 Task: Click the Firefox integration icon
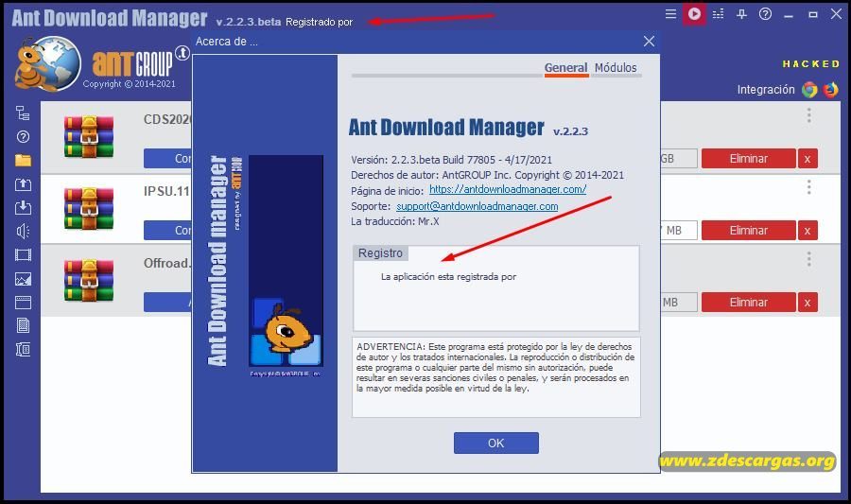click(x=831, y=90)
